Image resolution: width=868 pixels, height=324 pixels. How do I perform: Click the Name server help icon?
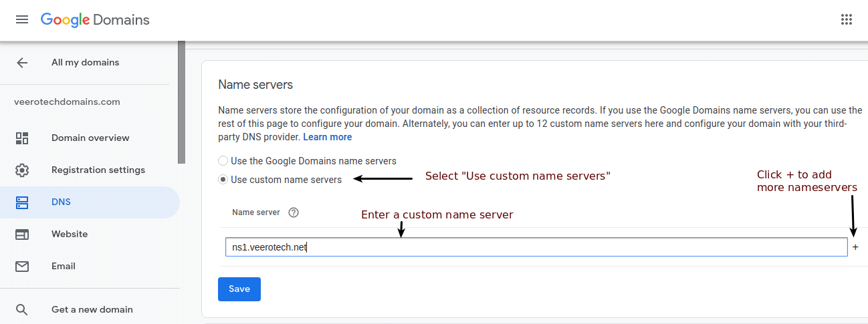[x=293, y=213]
